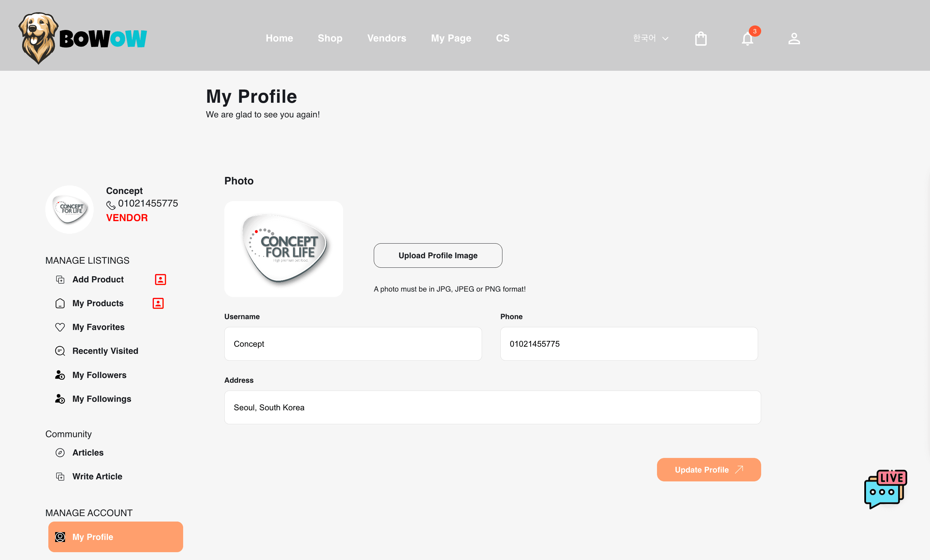
Task: Open the user account icon
Action: 794,38
